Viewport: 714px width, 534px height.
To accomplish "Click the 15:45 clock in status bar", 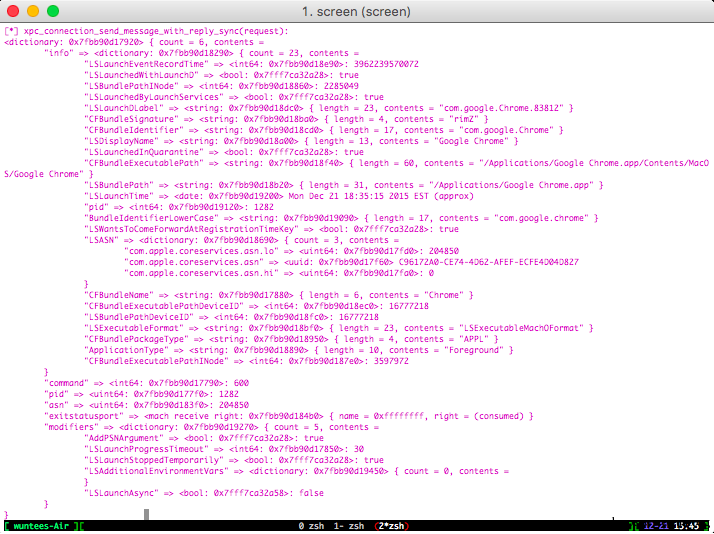I will pyautogui.click(x=686, y=526).
